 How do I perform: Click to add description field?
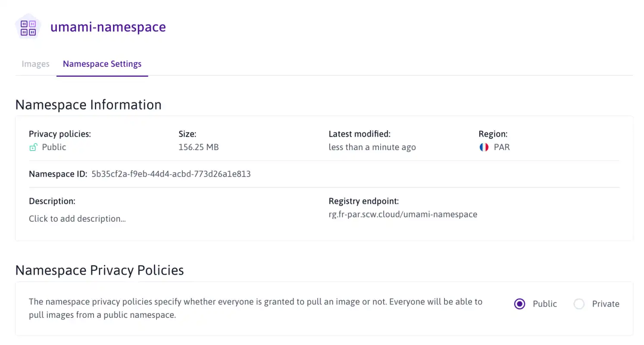click(77, 219)
